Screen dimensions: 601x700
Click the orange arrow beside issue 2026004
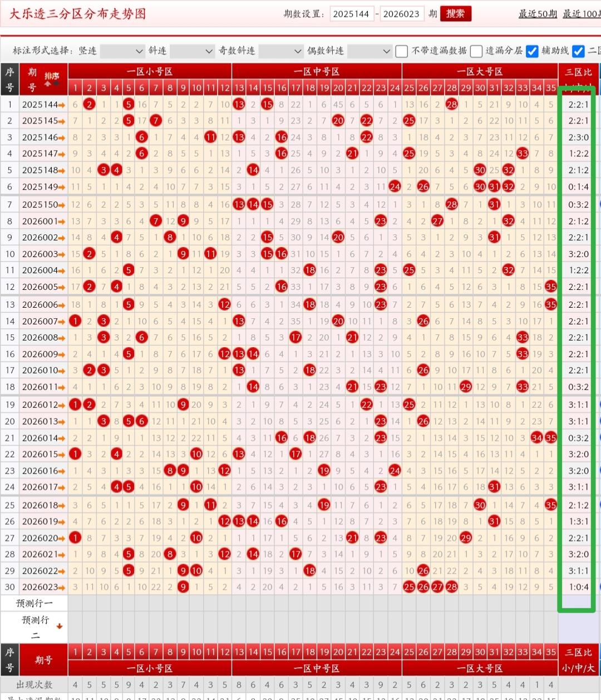(x=62, y=271)
